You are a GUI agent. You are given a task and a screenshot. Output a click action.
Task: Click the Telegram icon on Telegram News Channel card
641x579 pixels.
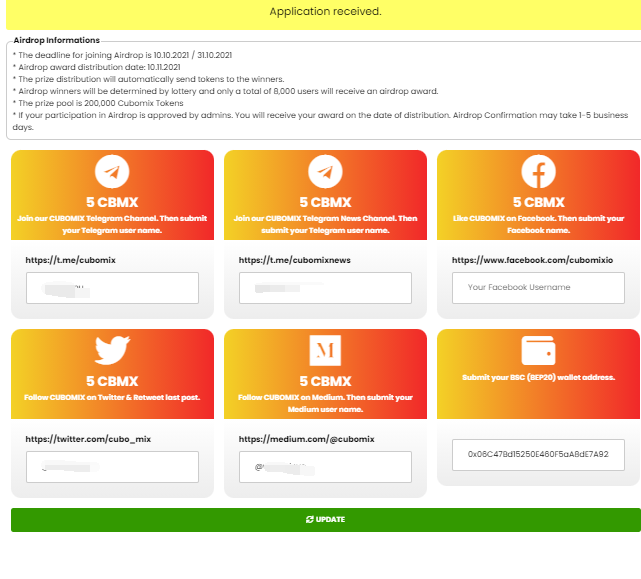[x=325, y=171]
